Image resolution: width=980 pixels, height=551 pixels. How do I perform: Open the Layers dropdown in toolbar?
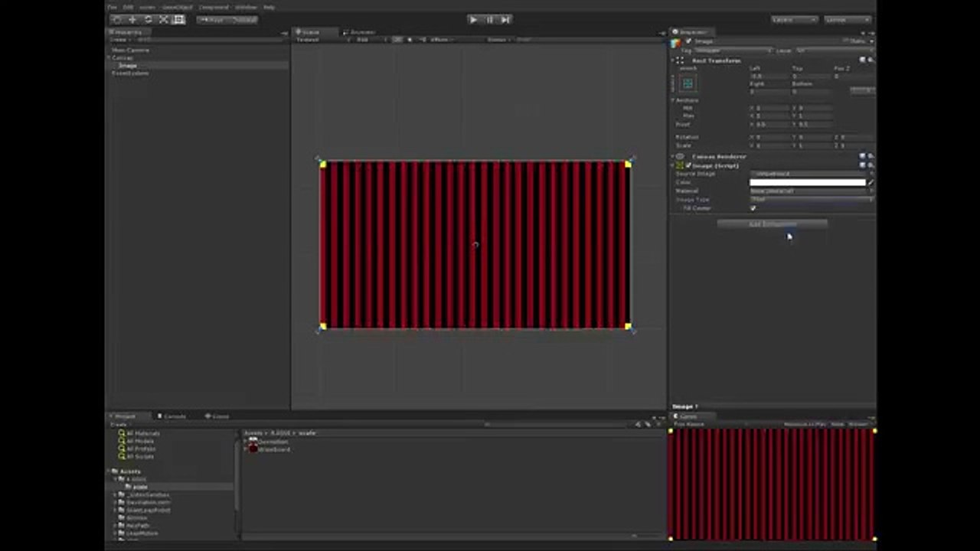pos(794,19)
